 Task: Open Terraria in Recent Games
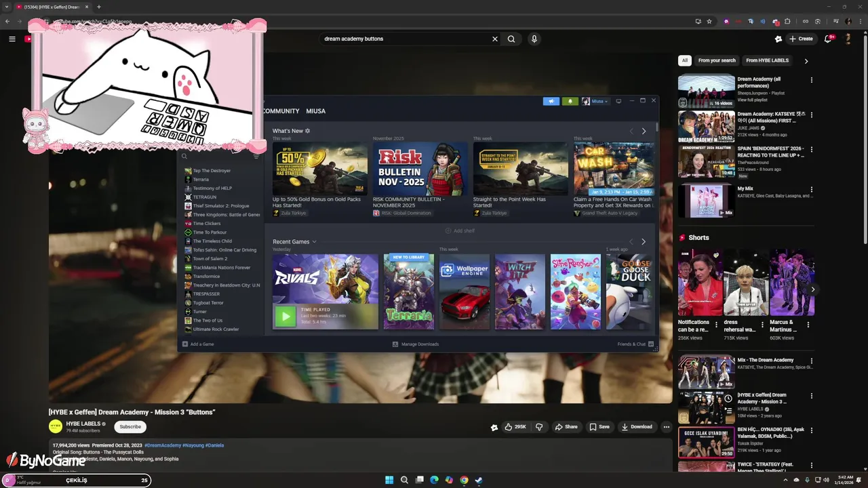pos(409,291)
